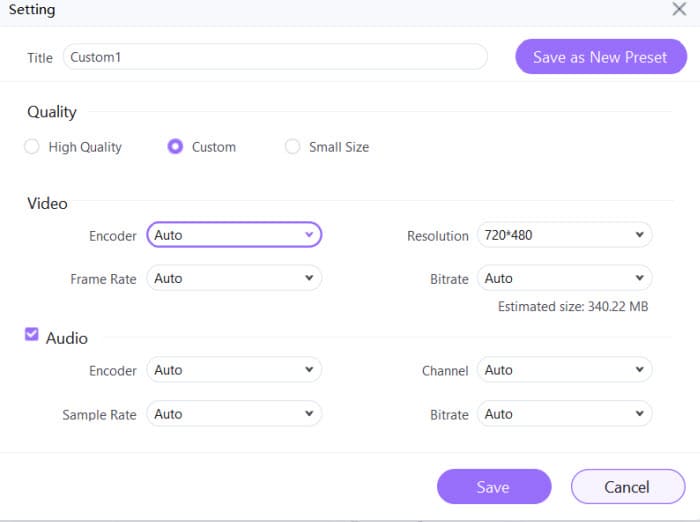Open the Video Bitrate dropdown
Image resolution: width=700 pixels, height=522 pixels.
pyautogui.click(x=564, y=278)
